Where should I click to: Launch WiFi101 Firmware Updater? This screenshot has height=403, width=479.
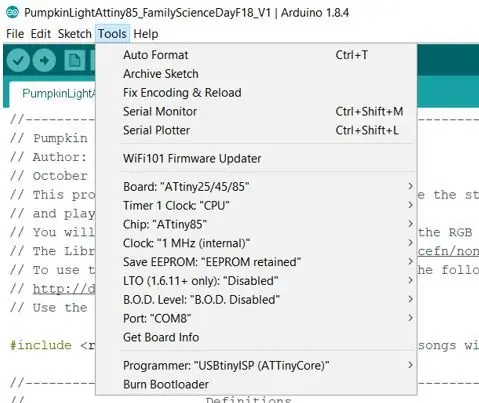click(256, 159)
